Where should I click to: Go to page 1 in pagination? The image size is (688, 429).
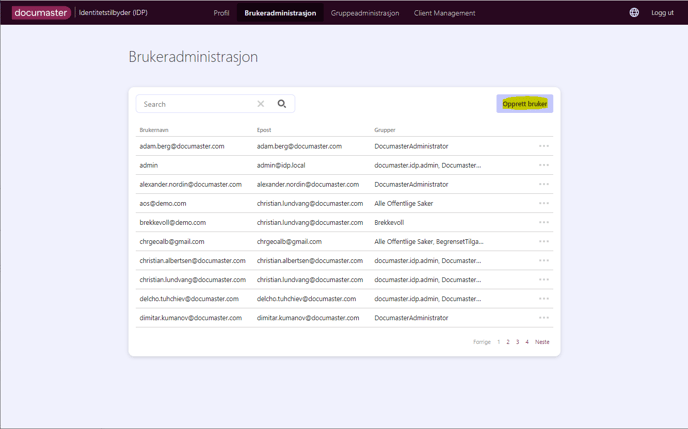pyautogui.click(x=498, y=342)
